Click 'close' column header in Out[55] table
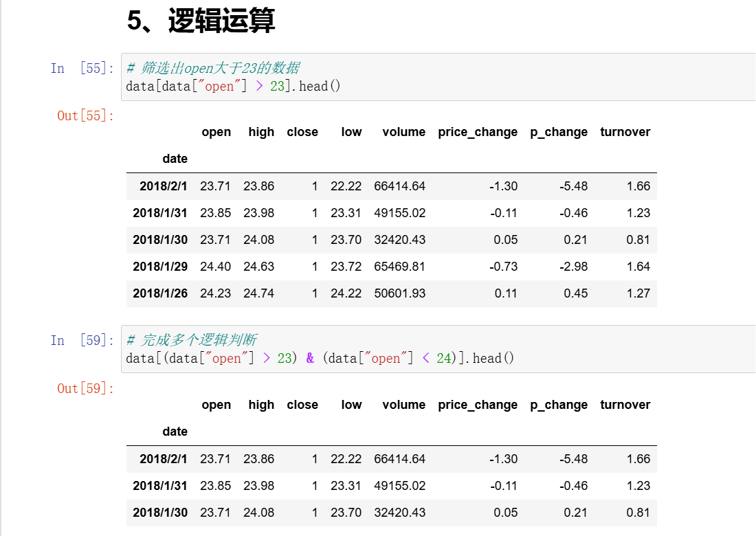Viewport: 756px width, 536px height. 302,132
